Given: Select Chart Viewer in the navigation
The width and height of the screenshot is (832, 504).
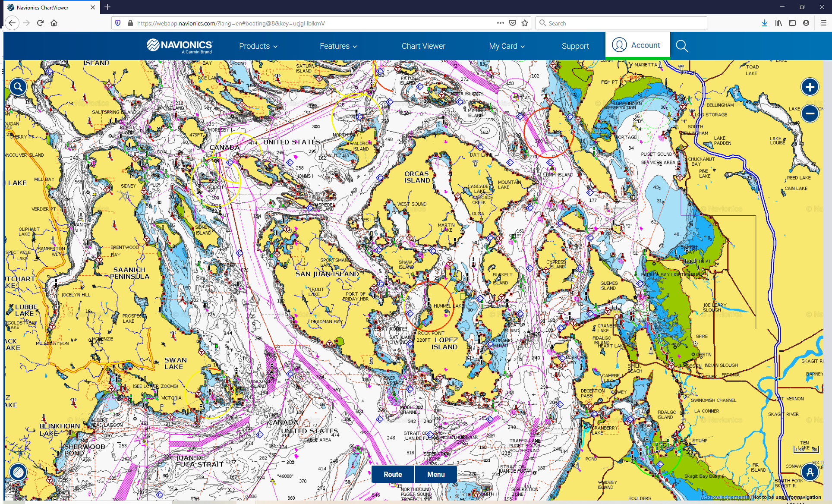Looking at the screenshot, I should pos(423,46).
